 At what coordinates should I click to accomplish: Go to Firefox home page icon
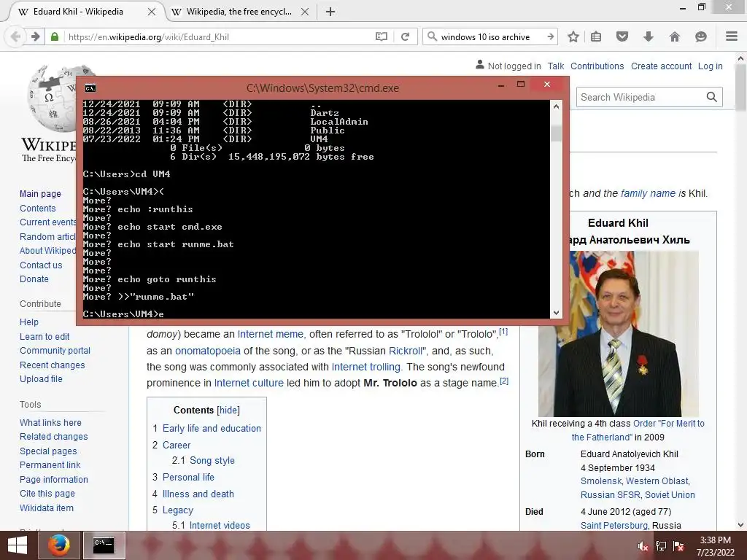(x=675, y=36)
